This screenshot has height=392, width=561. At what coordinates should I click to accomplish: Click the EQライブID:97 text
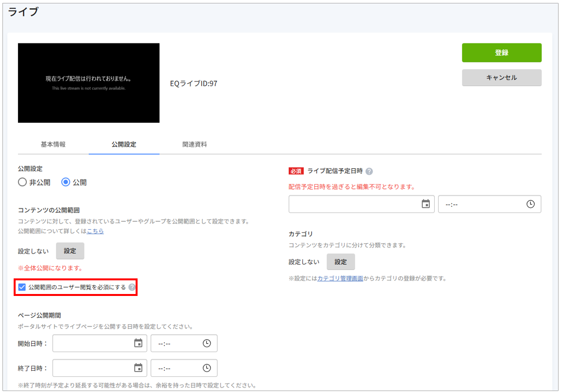click(x=194, y=84)
